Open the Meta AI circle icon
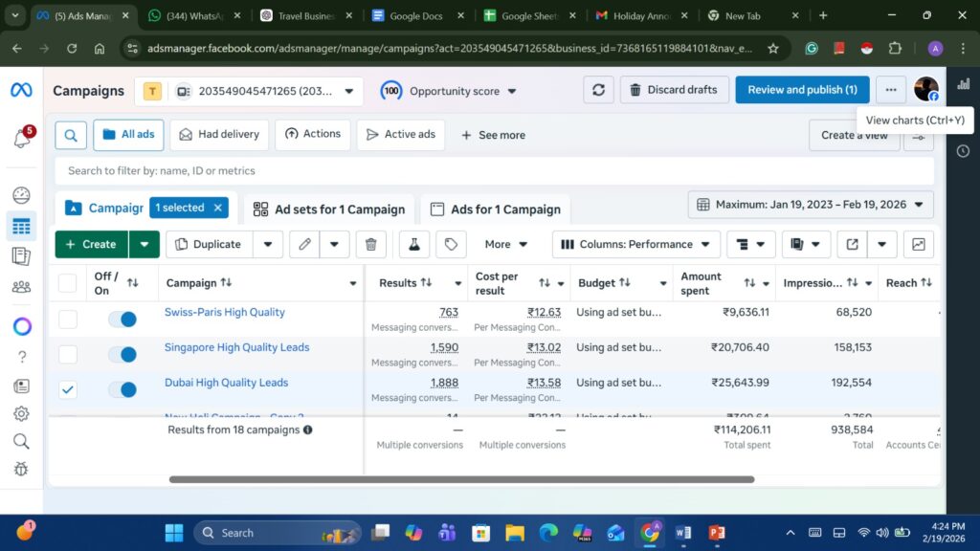The image size is (980, 551). click(22, 326)
